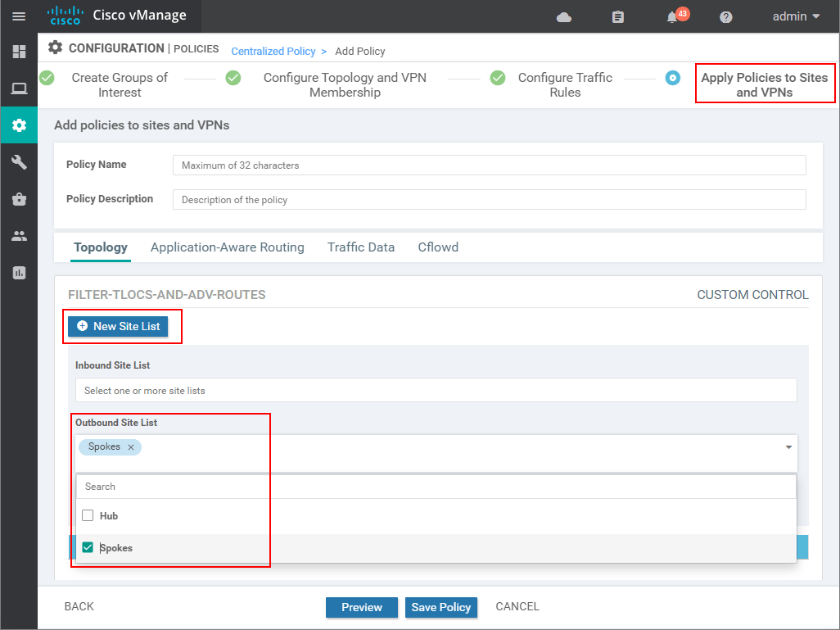Open the tasks clipboard icon
840x630 pixels.
617,16
